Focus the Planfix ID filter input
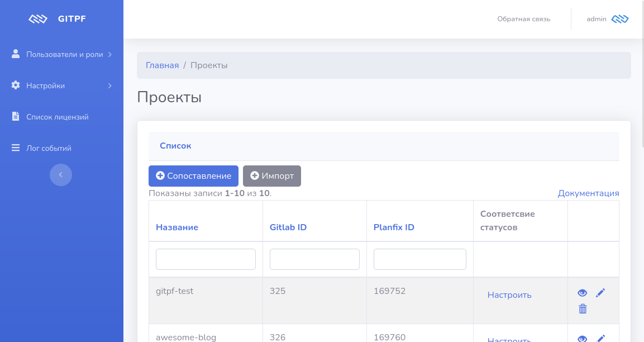Viewport: 644px width, 342px height. pos(420,259)
